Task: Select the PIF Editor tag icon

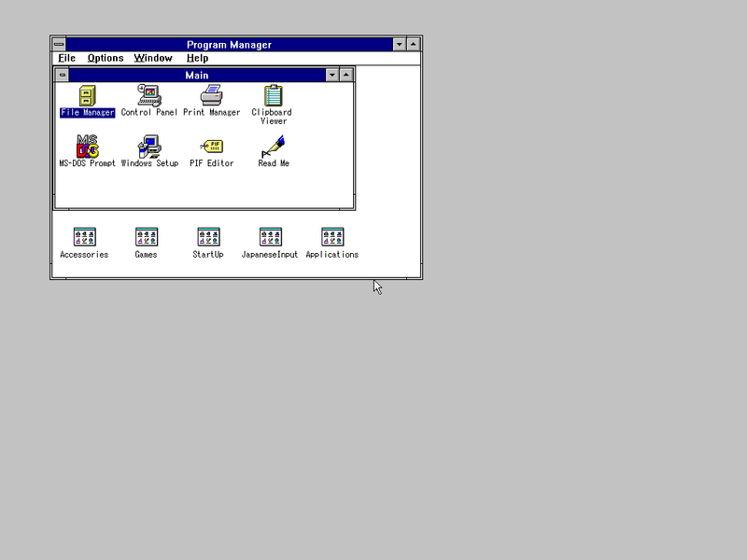Action: (x=212, y=146)
